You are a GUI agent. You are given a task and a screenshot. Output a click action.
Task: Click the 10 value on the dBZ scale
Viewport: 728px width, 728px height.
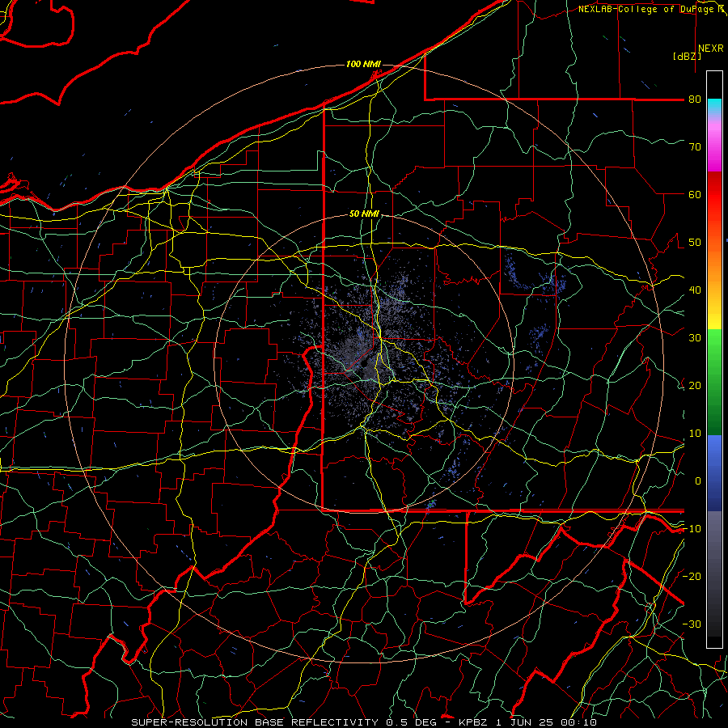pyautogui.click(x=695, y=434)
